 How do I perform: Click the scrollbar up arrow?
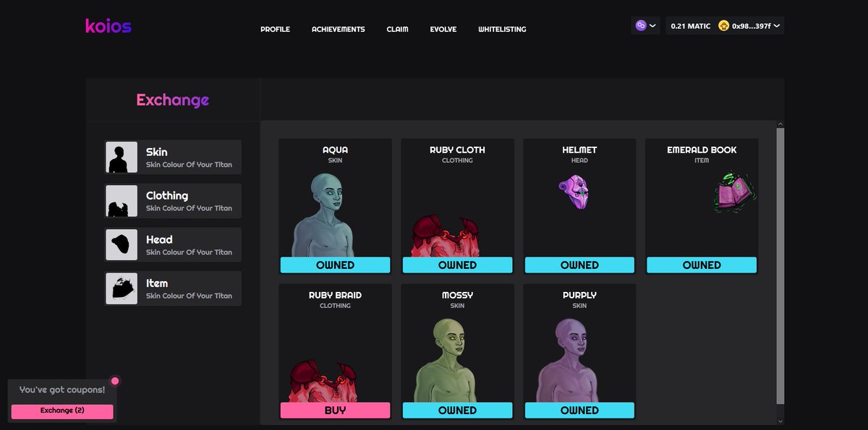pyautogui.click(x=780, y=124)
